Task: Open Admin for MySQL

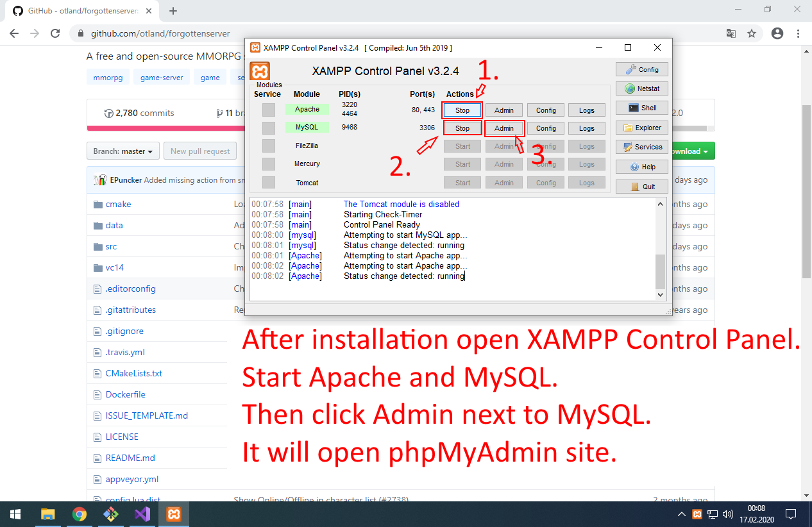Action: coord(504,128)
